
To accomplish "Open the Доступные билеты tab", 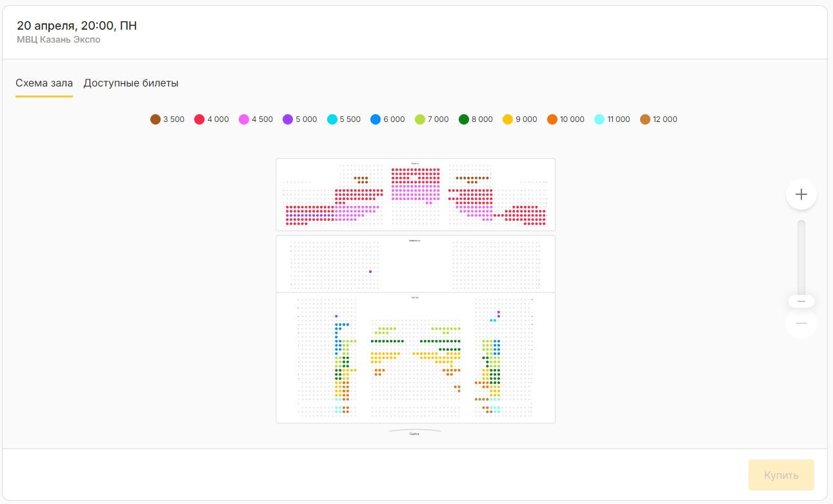I will [131, 83].
